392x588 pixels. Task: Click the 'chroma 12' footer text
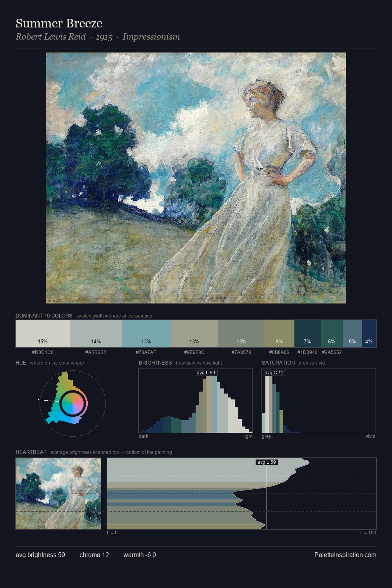(94, 555)
